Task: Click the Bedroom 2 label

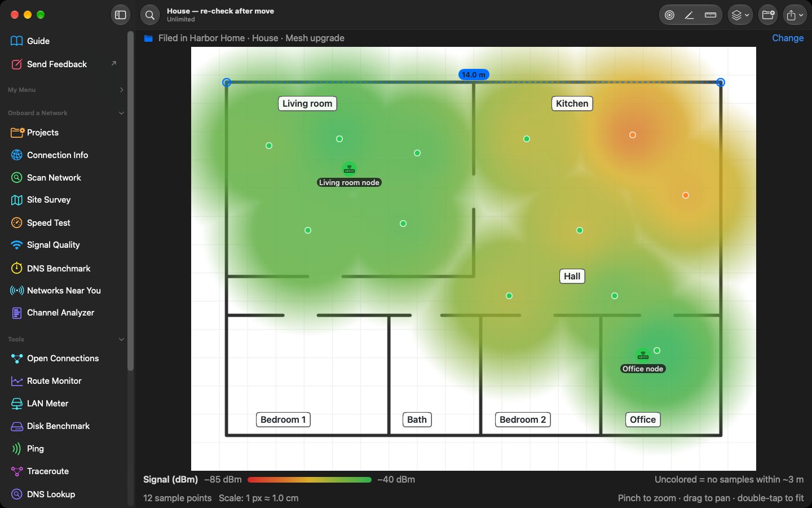Action: [x=523, y=419]
